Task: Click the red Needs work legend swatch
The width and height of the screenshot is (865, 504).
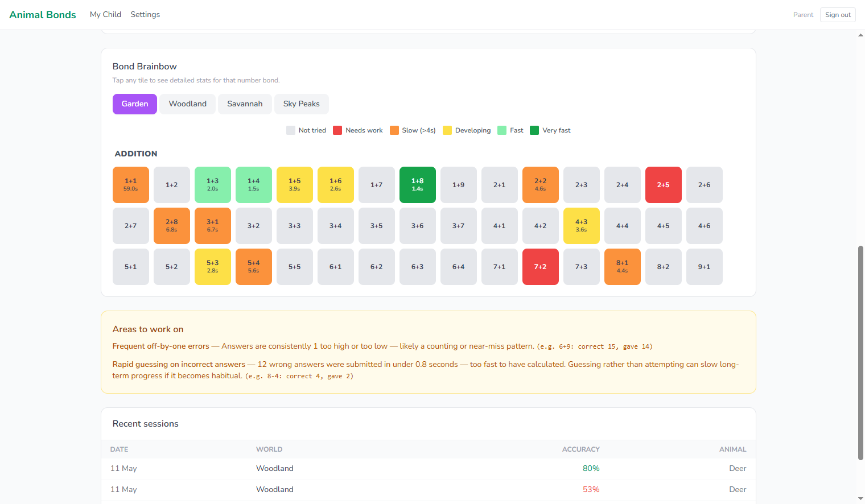Action: point(337,130)
